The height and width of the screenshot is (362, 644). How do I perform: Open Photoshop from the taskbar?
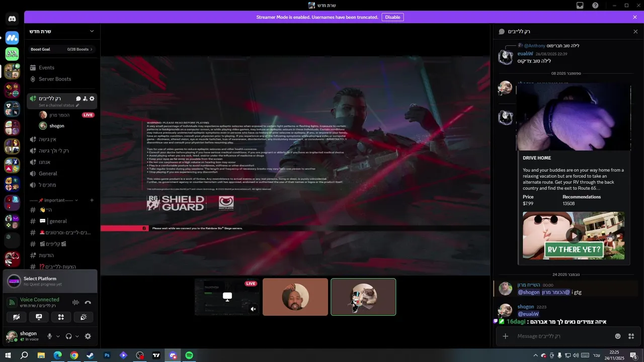pyautogui.click(x=107, y=355)
